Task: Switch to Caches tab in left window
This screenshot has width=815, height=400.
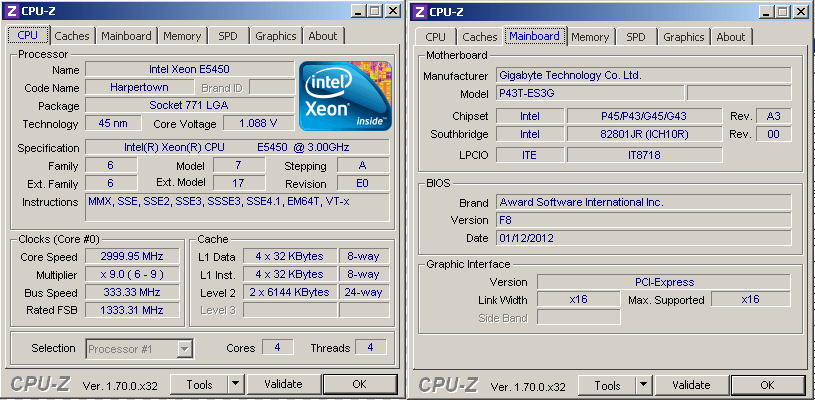Action: (x=72, y=36)
